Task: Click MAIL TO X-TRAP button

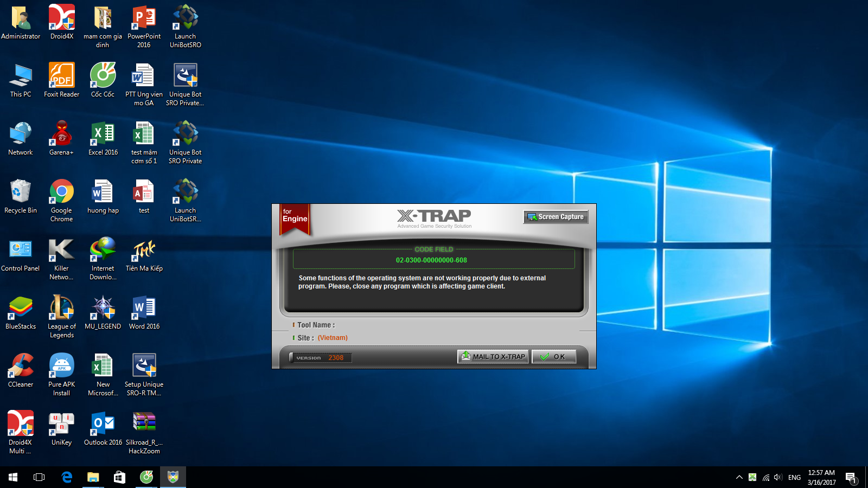Action: 493,357
